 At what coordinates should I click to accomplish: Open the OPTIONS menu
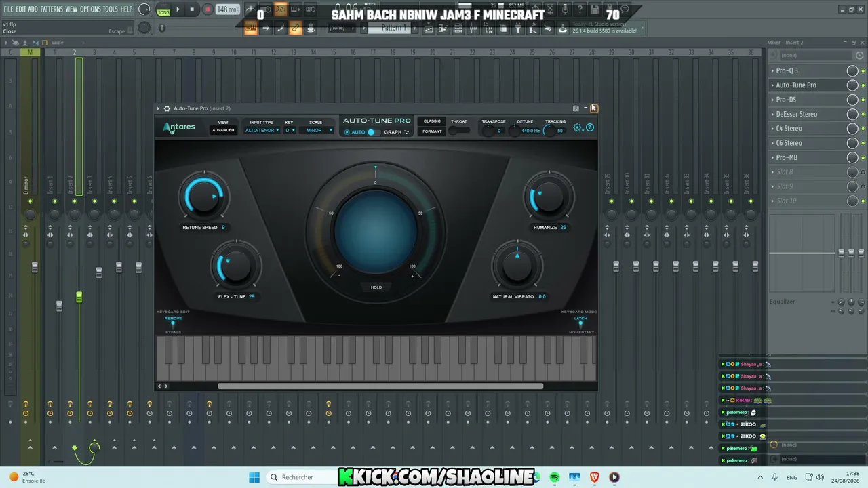point(90,9)
